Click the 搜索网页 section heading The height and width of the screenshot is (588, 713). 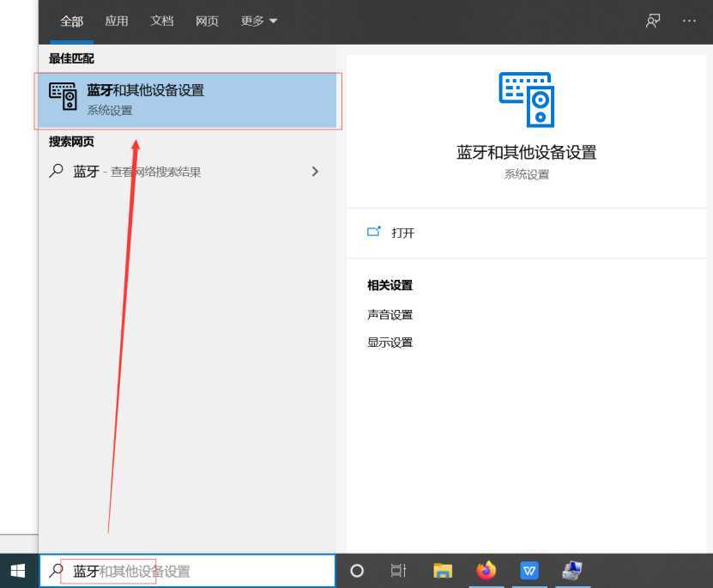click(71, 142)
